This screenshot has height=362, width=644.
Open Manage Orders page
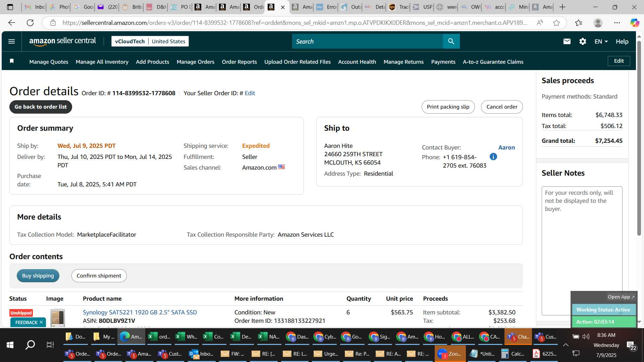tap(195, 62)
